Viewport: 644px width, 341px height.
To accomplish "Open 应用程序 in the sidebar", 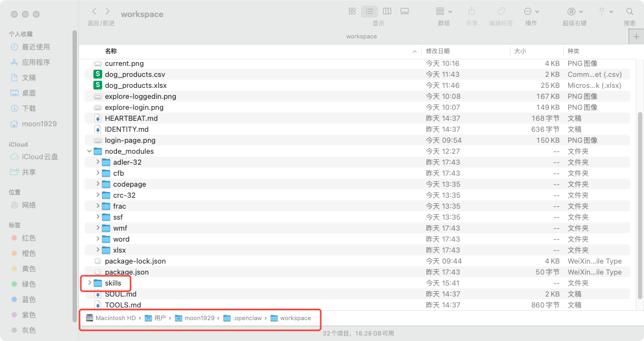I will pyautogui.click(x=36, y=62).
